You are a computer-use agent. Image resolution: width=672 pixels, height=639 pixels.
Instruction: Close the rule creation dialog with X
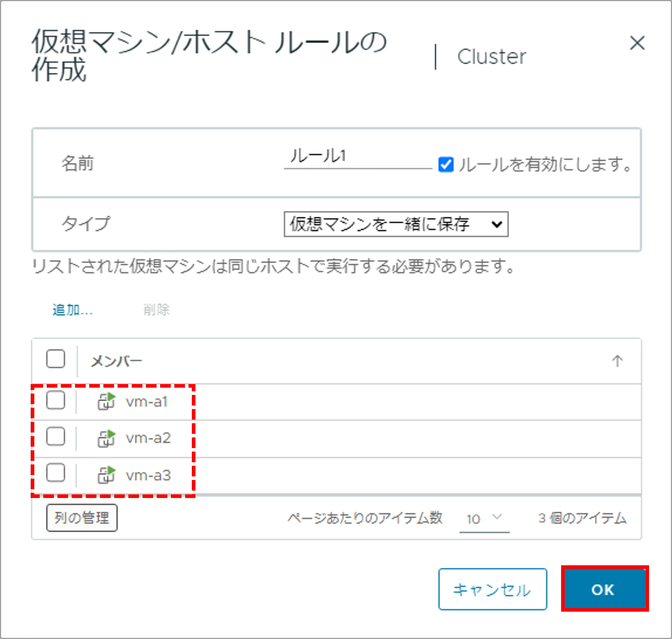637,43
